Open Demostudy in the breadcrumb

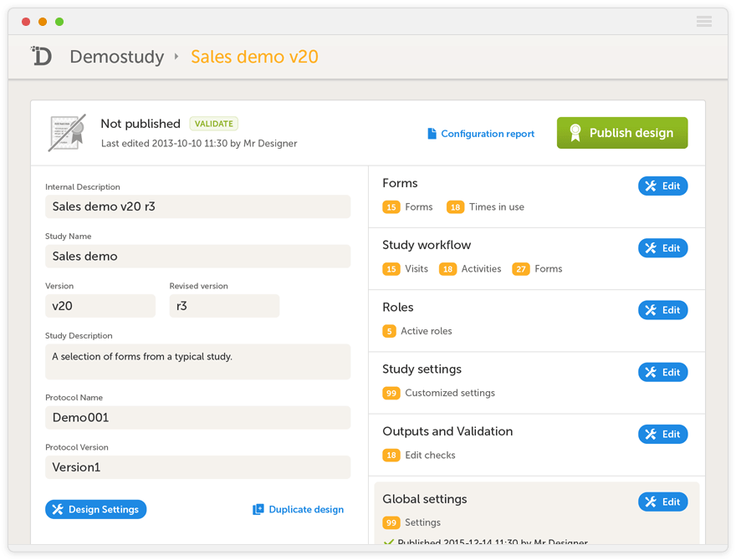click(x=116, y=57)
